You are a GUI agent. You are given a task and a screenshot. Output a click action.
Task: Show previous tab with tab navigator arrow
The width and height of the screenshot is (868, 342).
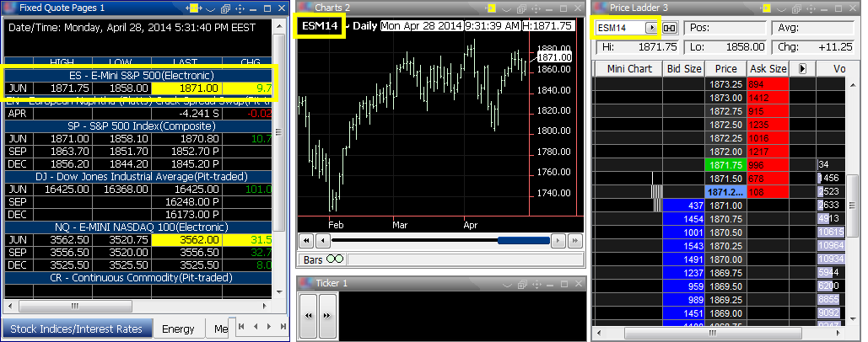256,326
